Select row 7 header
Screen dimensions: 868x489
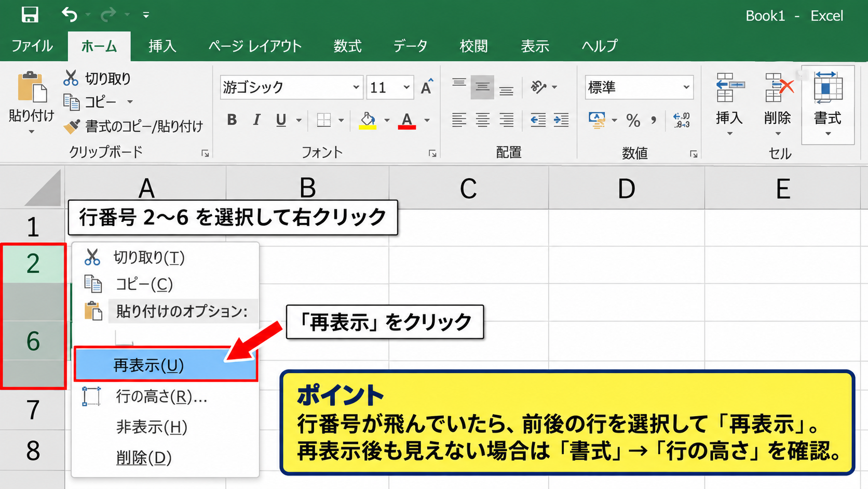[x=33, y=410]
